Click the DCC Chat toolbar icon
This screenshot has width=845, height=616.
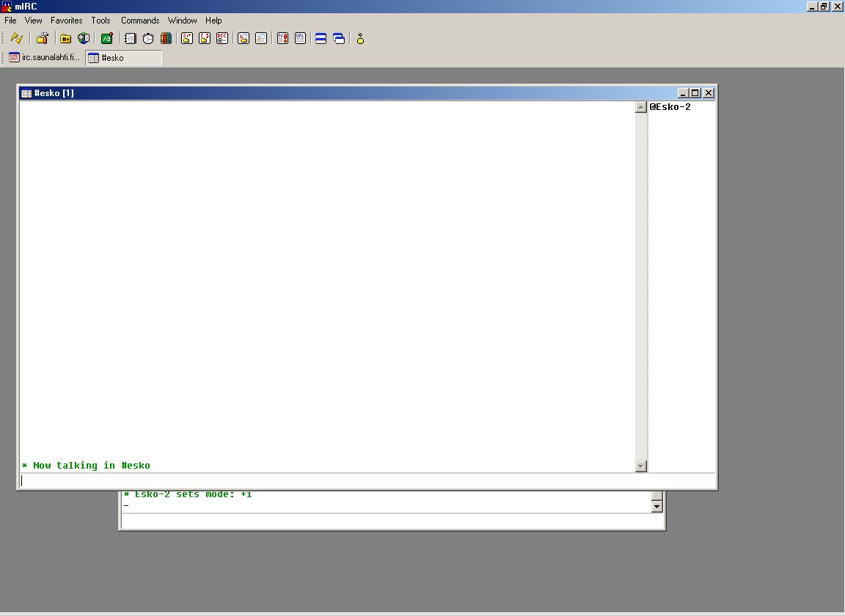click(x=205, y=38)
